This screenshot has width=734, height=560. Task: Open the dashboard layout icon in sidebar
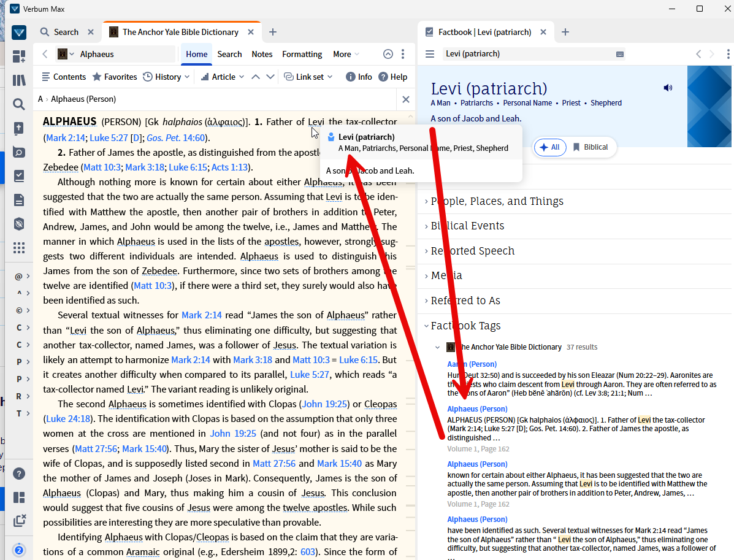pos(19,56)
